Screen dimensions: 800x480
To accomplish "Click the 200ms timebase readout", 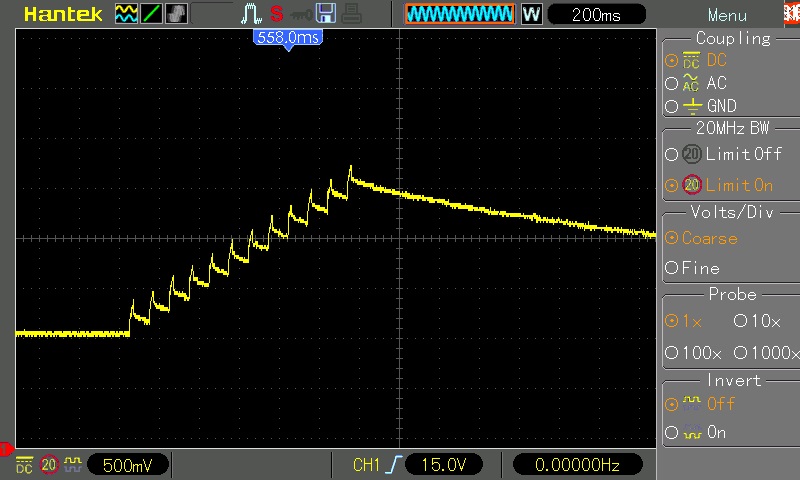I will tap(595, 14).
